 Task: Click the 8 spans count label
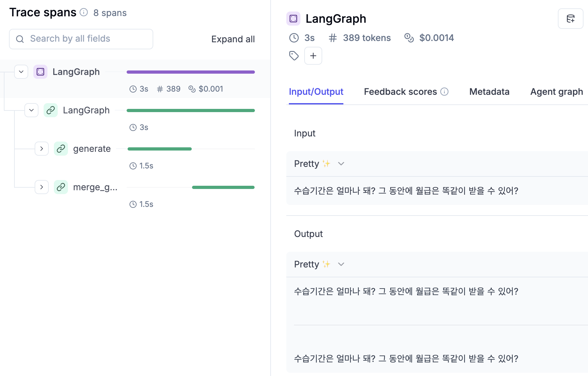[110, 13]
